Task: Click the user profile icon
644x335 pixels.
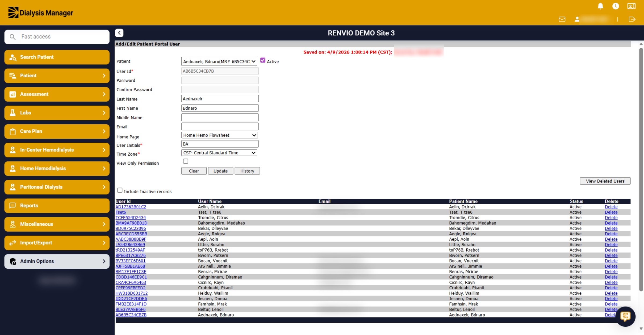Action: tap(577, 19)
